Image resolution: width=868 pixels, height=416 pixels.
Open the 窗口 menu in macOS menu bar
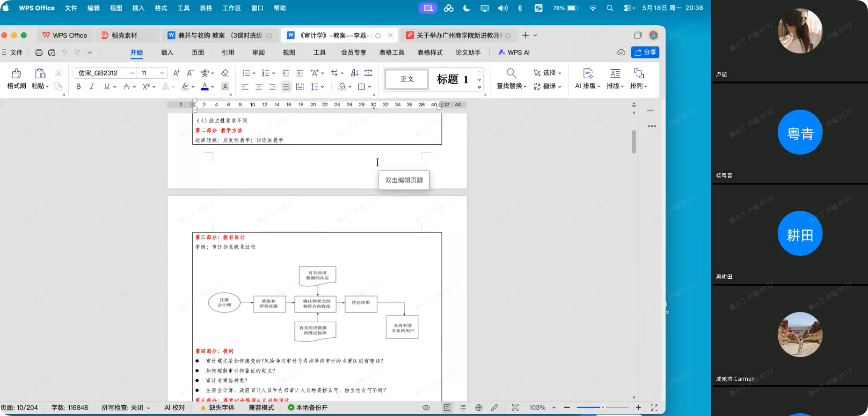257,8
